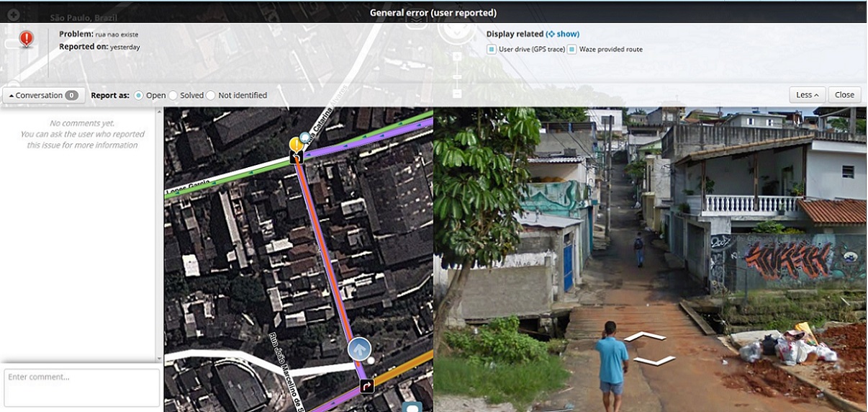Move forward with Street View up arrow
Image resolution: width=868 pixels, height=412 pixels.
coord(643,336)
